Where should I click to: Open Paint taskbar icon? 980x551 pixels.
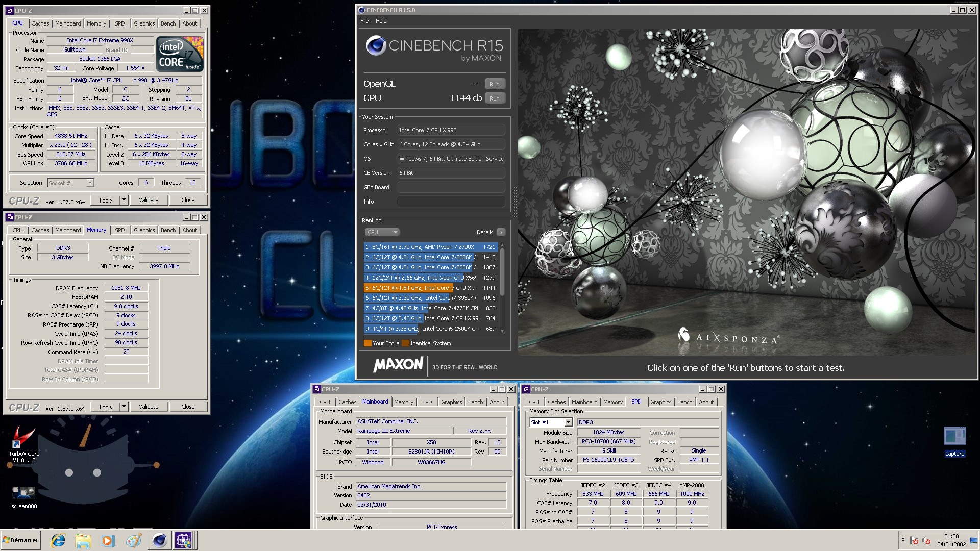coord(133,540)
